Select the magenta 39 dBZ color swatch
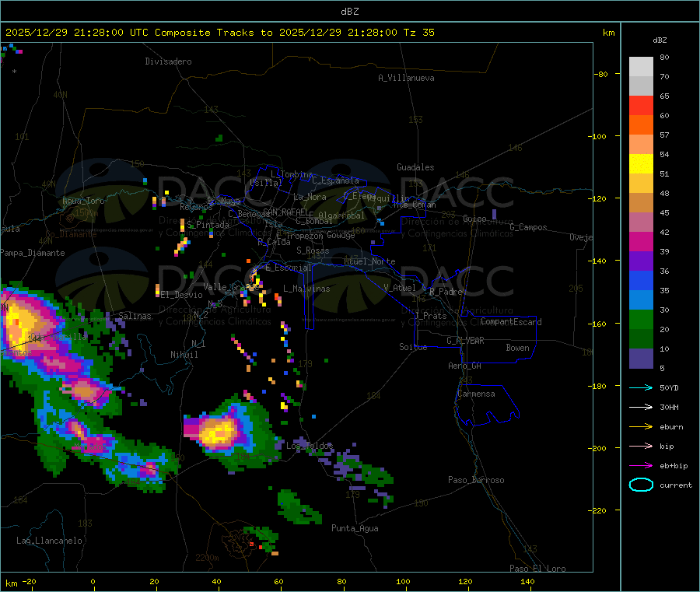This screenshot has width=700, height=592. pos(641,241)
